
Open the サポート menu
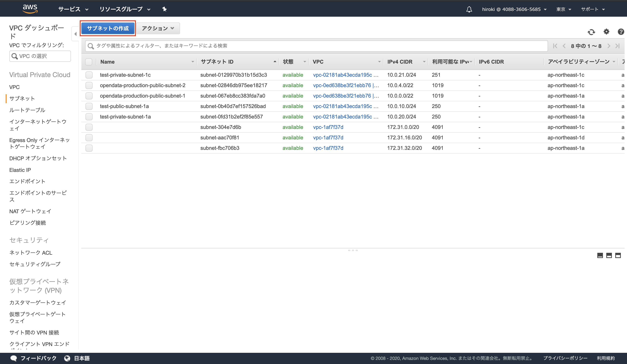[x=592, y=9]
